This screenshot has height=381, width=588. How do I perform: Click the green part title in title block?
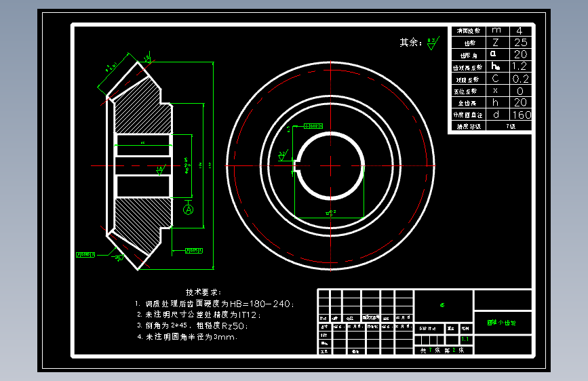point(501,323)
